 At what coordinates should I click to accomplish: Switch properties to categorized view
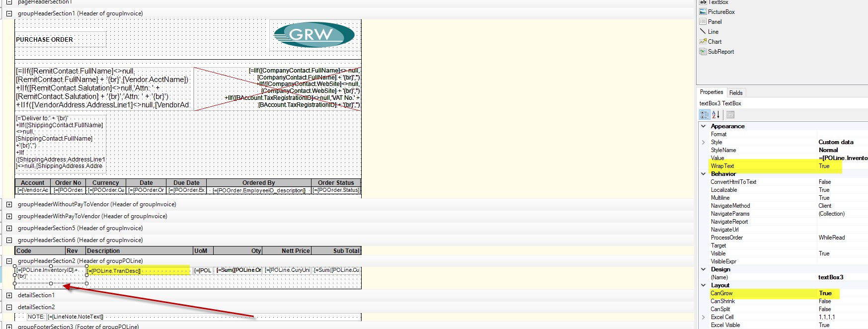[705, 115]
